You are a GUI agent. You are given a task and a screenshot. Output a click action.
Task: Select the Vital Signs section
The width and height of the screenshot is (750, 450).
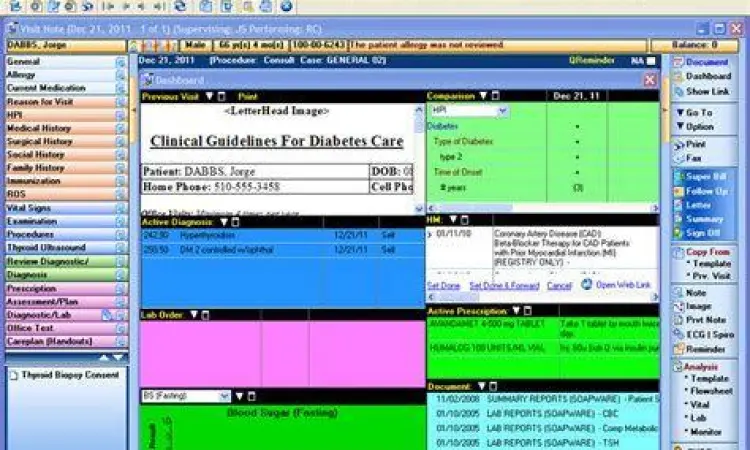(x=66, y=209)
